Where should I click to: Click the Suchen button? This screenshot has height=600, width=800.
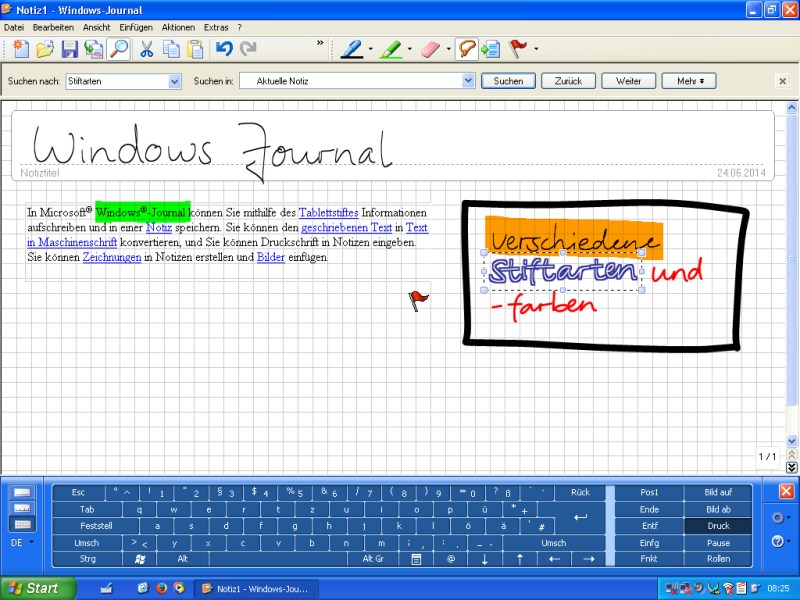tap(508, 81)
